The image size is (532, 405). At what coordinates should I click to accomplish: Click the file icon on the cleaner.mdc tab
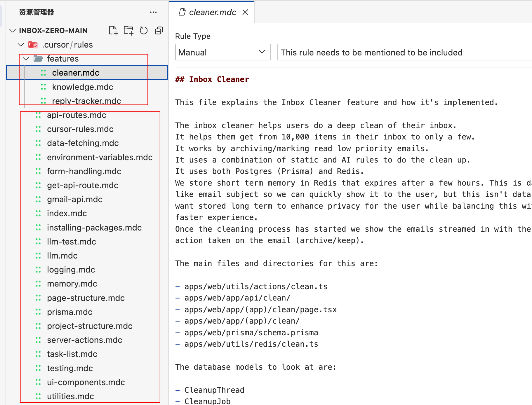182,12
